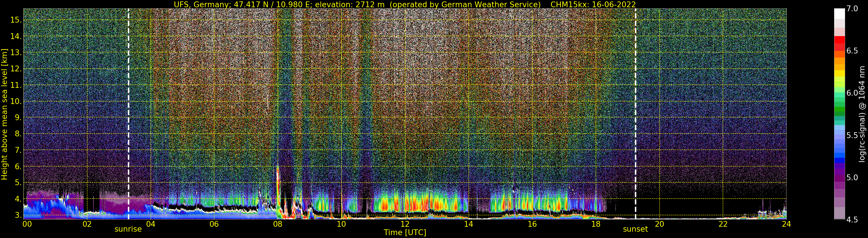
Task: Click the '20' tick on the time axis
Action: click(659, 224)
